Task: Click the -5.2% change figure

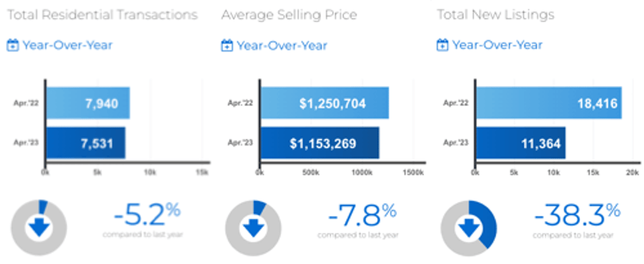Action: (x=147, y=216)
